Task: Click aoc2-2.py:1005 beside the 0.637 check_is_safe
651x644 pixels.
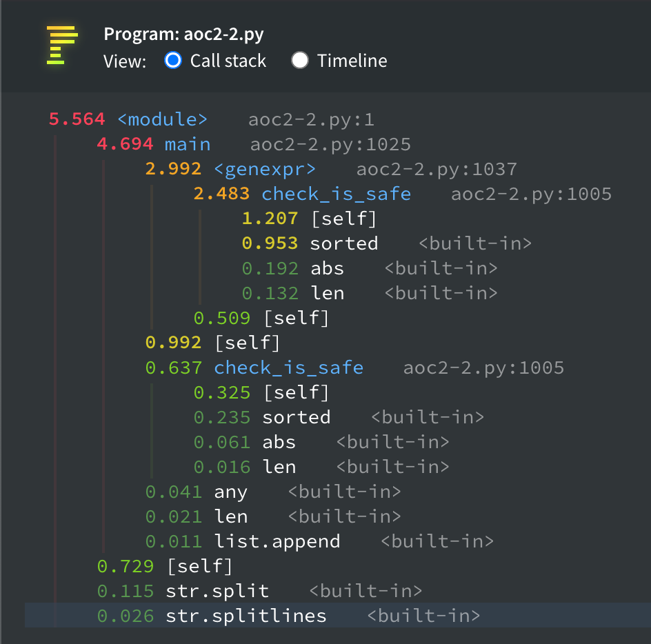Action: [x=483, y=368]
